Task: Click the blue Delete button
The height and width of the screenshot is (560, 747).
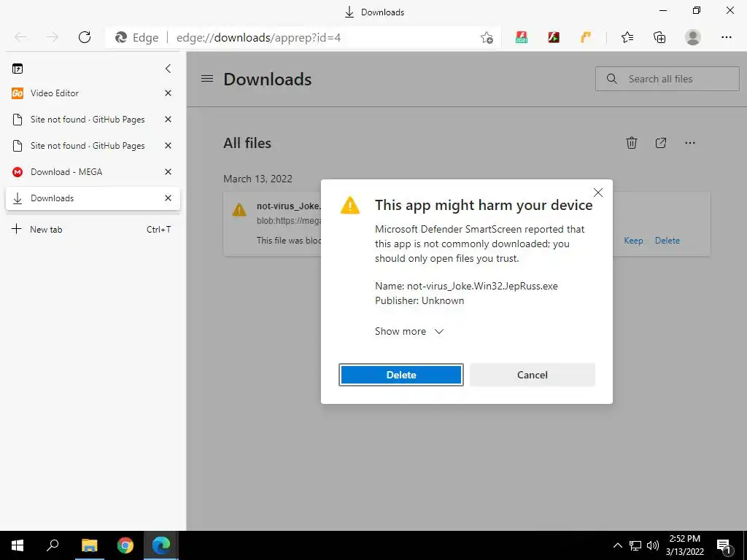Action: 401,375
